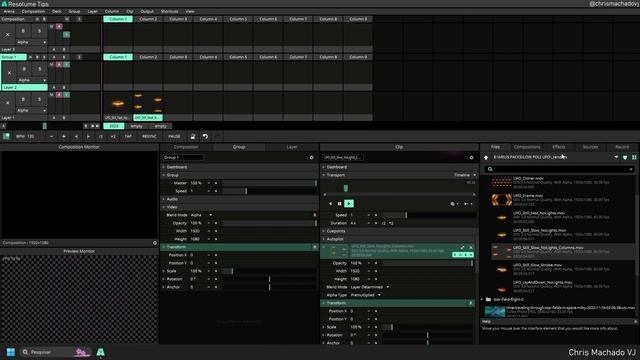Close the Help panel

tap(636, 322)
